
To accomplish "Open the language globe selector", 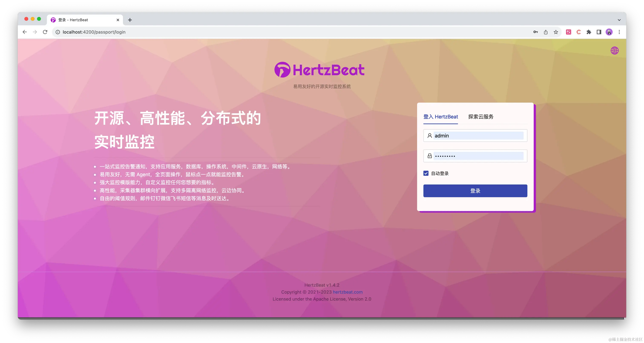I will 615,51.
